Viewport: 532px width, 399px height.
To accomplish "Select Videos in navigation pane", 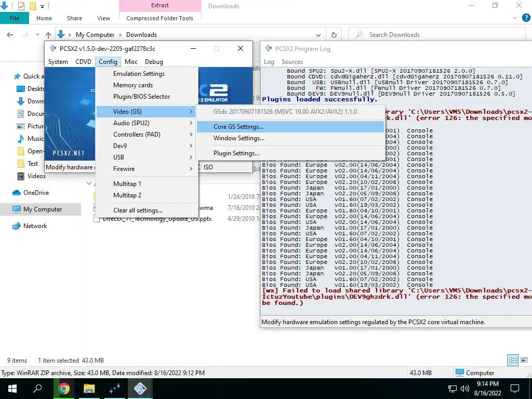I will point(32,176).
